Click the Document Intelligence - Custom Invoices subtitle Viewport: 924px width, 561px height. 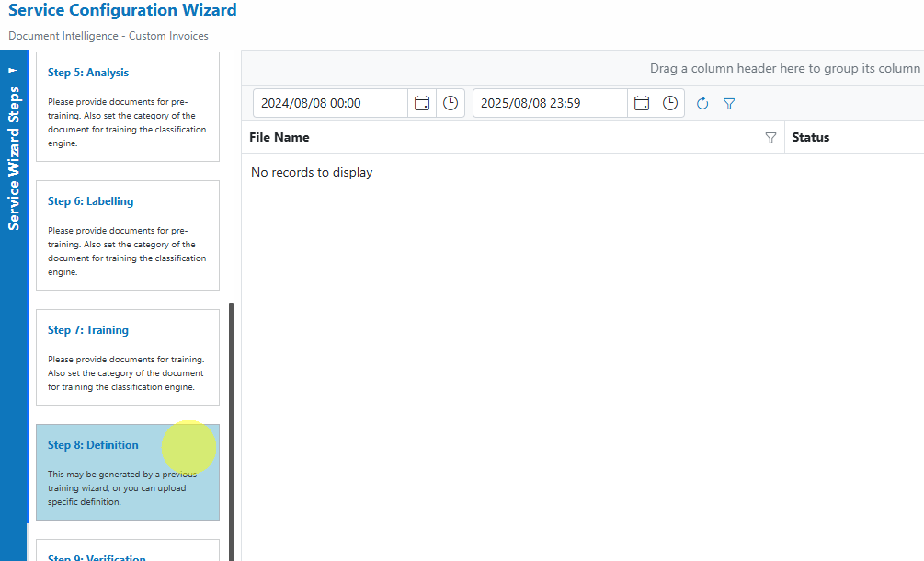point(108,36)
